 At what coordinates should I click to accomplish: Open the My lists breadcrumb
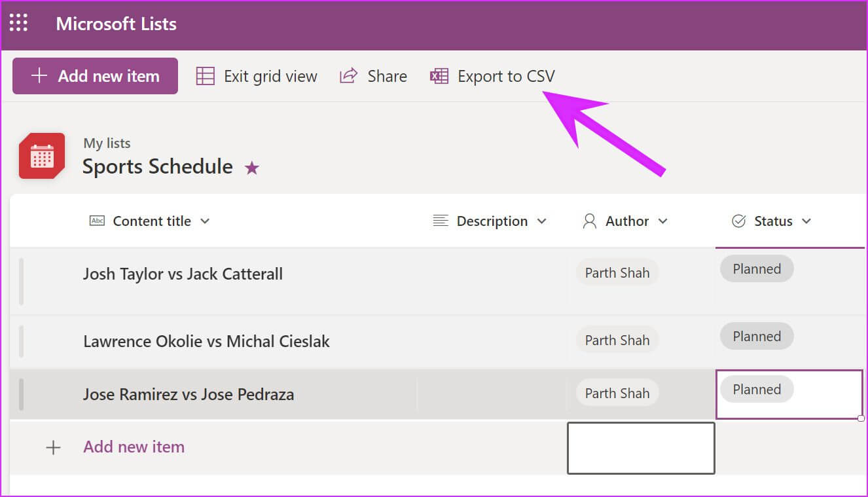(x=107, y=143)
